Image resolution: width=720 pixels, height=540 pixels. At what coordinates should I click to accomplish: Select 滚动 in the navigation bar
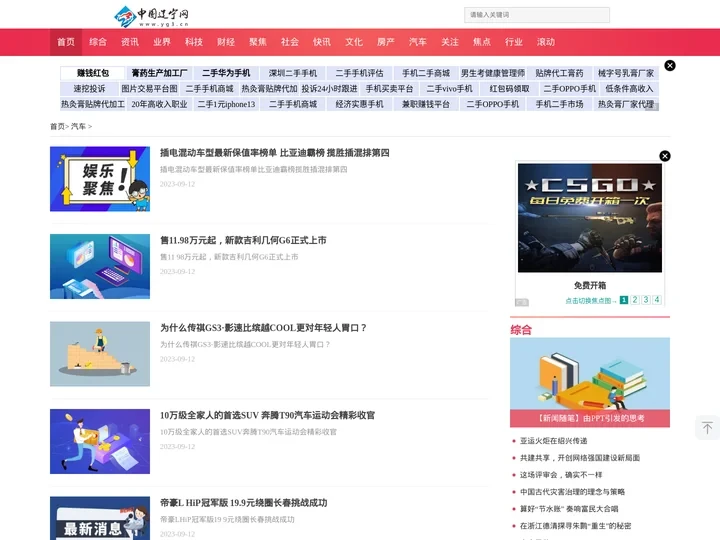546,42
